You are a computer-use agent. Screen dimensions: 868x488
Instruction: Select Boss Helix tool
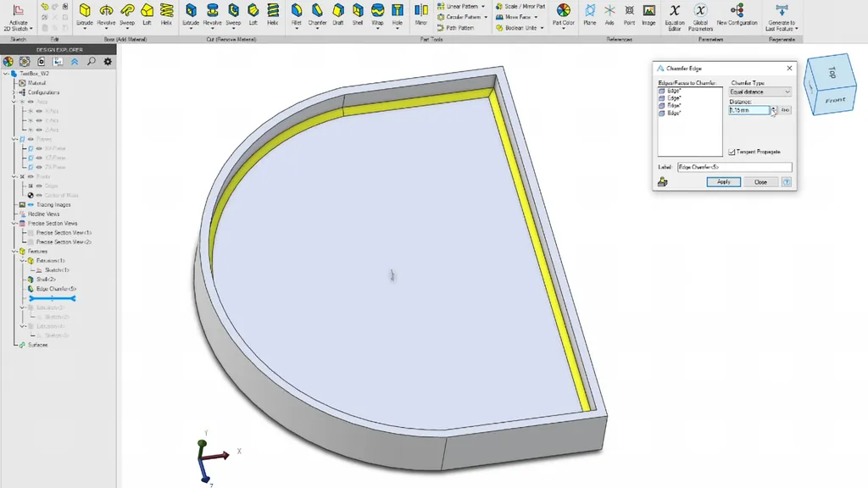166,15
